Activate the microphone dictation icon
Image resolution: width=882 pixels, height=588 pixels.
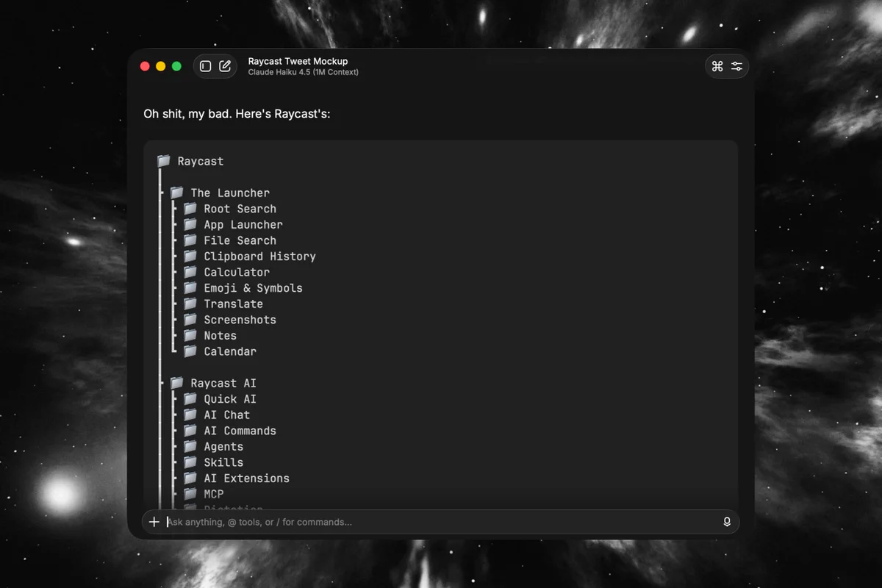pyautogui.click(x=727, y=522)
